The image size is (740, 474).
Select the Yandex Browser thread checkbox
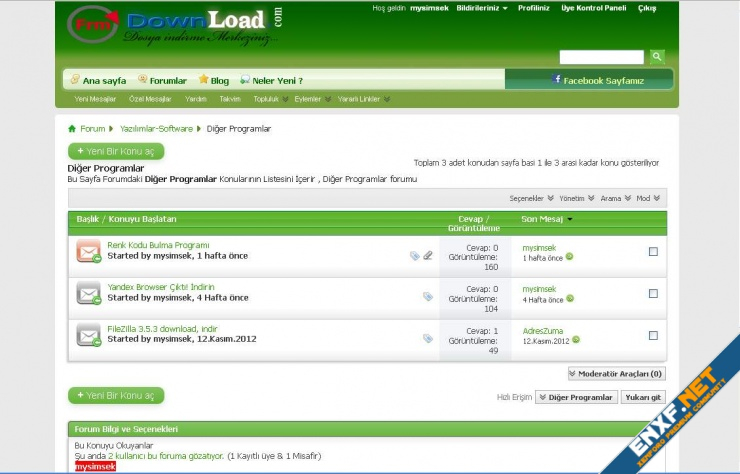(653, 294)
